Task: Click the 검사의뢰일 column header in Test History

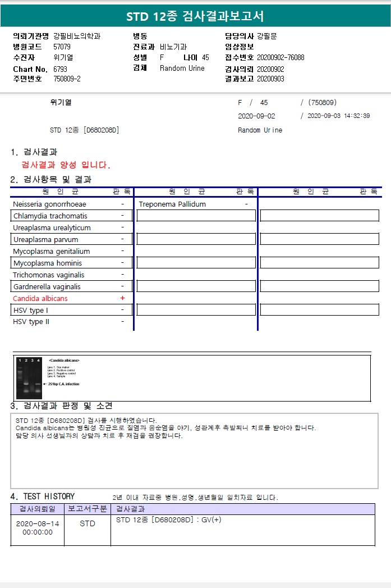Action: click(x=38, y=509)
